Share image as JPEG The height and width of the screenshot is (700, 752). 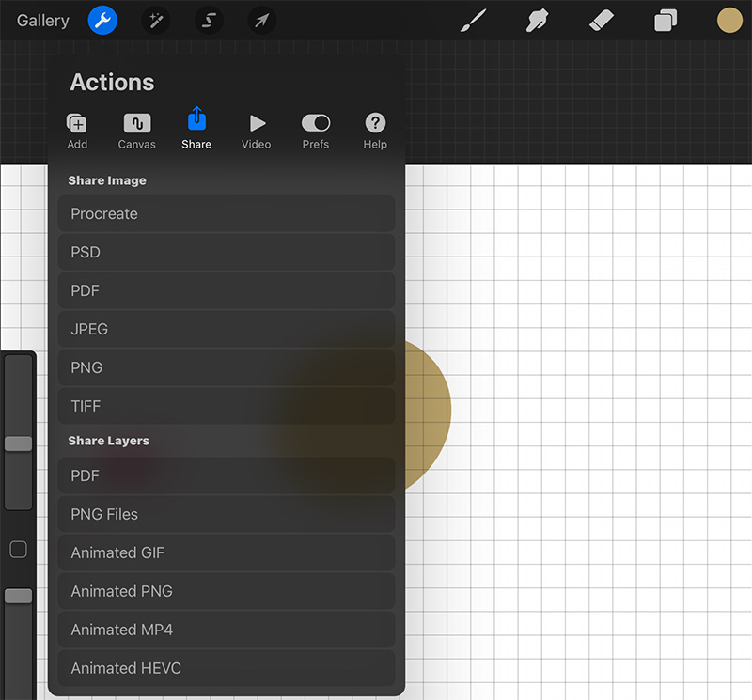(x=227, y=329)
